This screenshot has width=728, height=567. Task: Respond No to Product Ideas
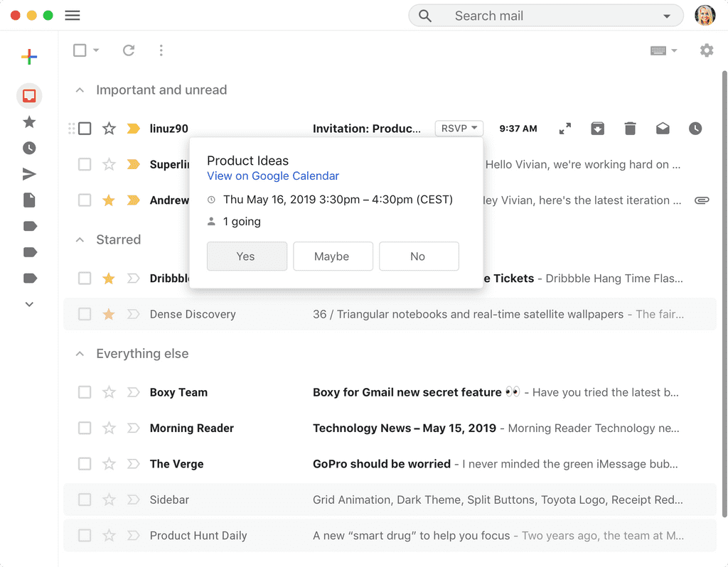(419, 256)
